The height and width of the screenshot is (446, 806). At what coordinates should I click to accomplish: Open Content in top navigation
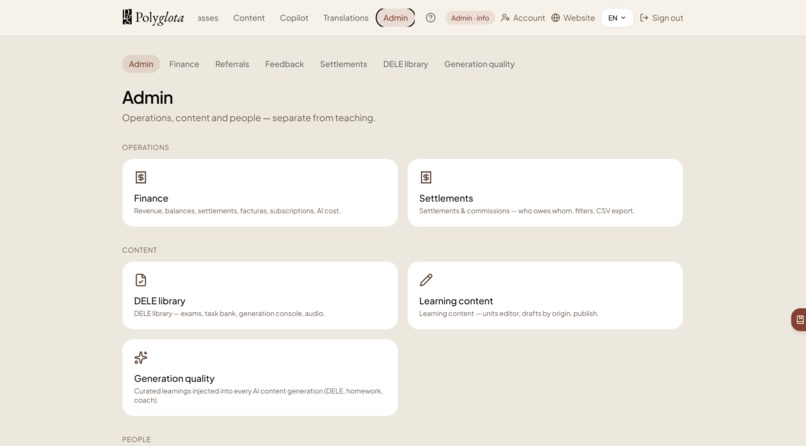coord(249,18)
